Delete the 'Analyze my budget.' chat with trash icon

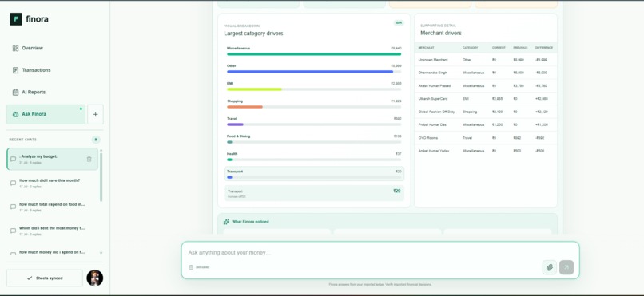point(89,159)
